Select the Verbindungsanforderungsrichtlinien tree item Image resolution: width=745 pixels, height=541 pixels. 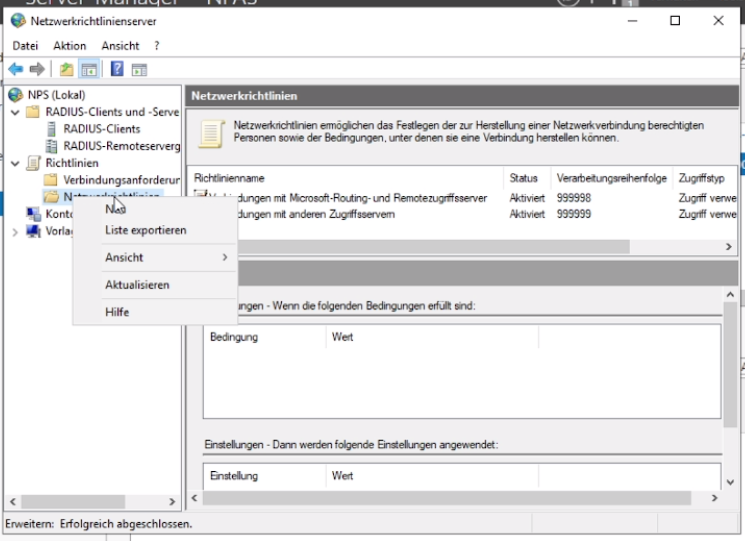(121, 180)
